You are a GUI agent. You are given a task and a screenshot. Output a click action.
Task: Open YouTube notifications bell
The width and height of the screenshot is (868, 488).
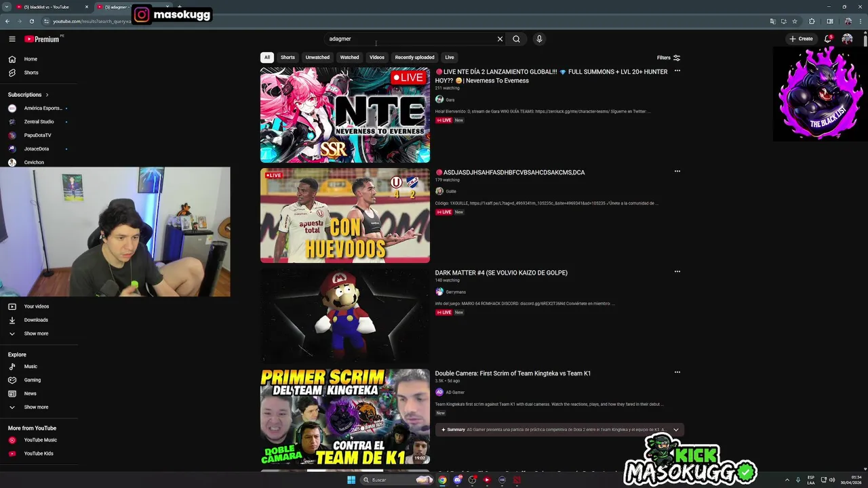pos(828,39)
